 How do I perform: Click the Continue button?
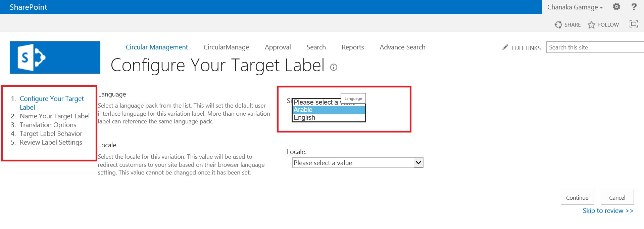coord(577,197)
